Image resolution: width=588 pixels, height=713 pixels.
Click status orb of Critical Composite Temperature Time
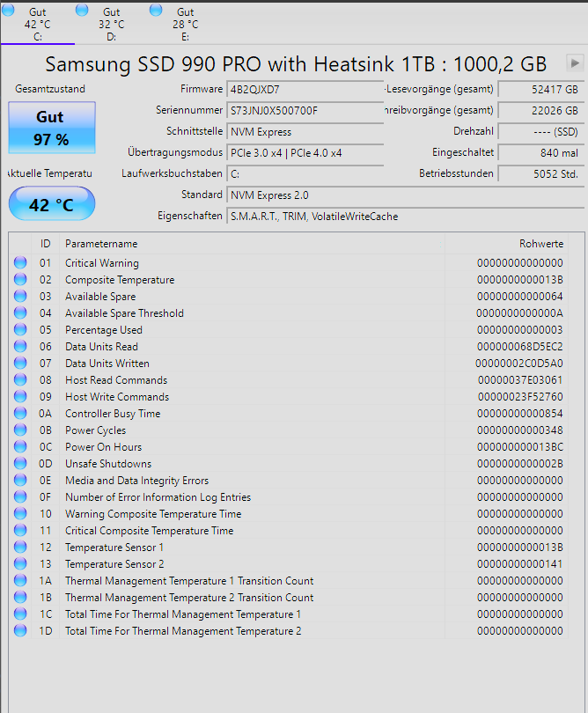[20, 530]
